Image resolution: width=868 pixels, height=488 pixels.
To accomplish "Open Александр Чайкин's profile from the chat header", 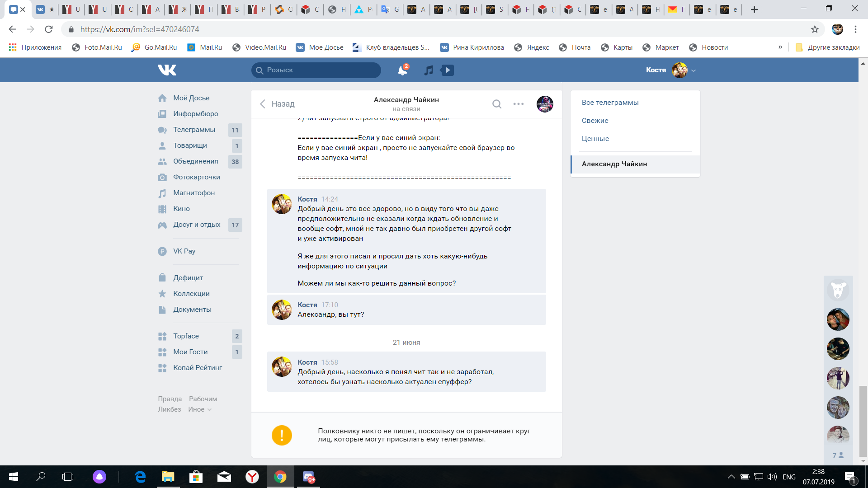I will [x=406, y=100].
